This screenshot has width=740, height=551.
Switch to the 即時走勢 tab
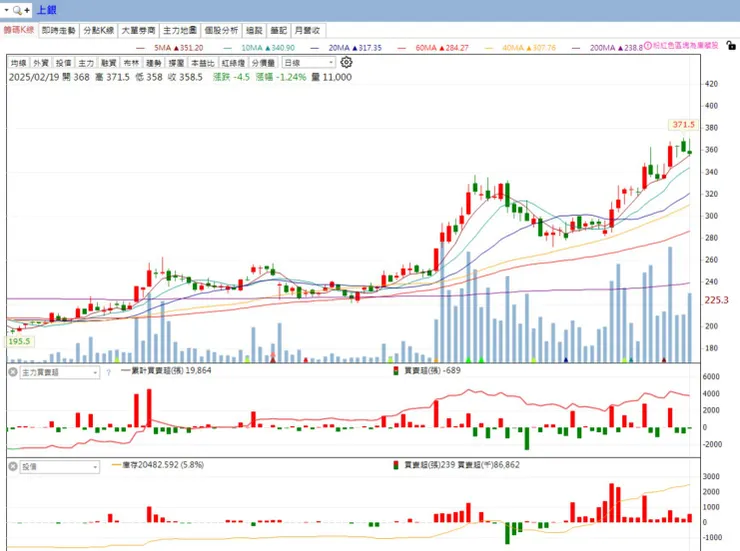(59, 30)
